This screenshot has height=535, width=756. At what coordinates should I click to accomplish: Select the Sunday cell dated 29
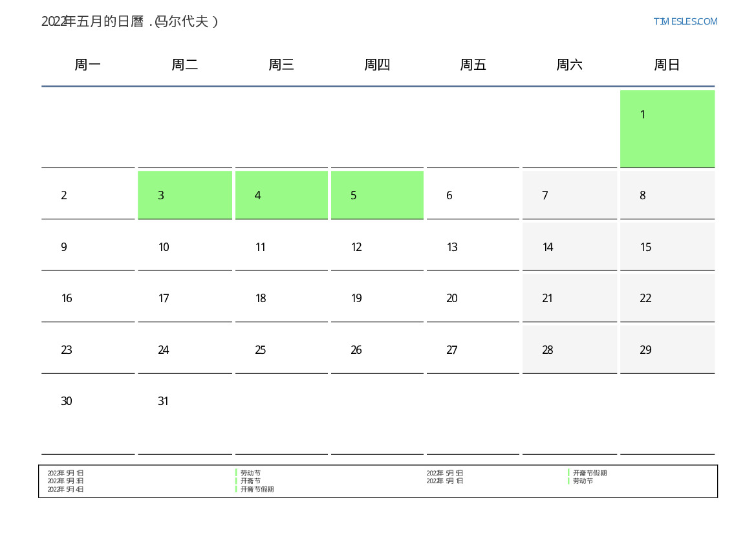667,349
